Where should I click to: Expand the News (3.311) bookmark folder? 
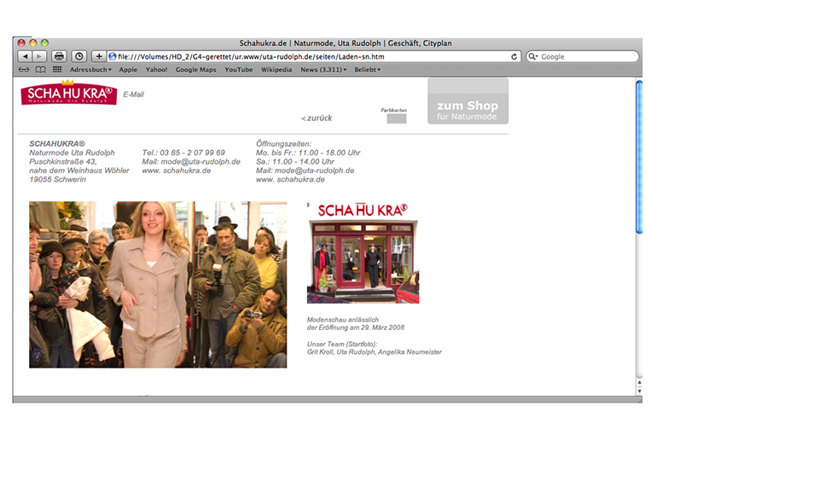tap(323, 70)
